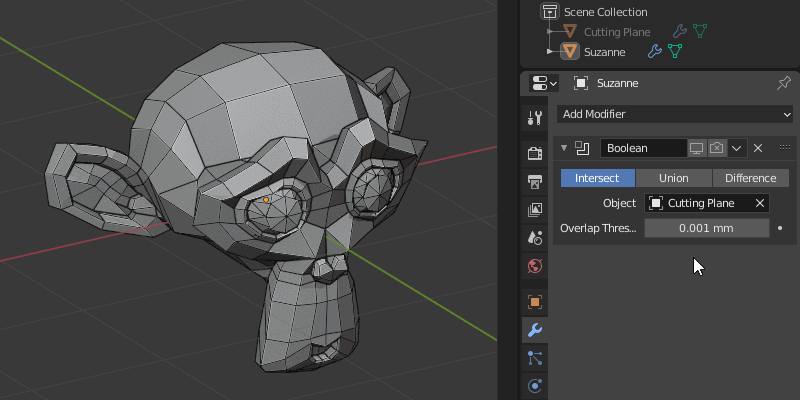Viewport: 800px width, 400px height.
Task: Open the View Layer properties tab
Action: 535,209
